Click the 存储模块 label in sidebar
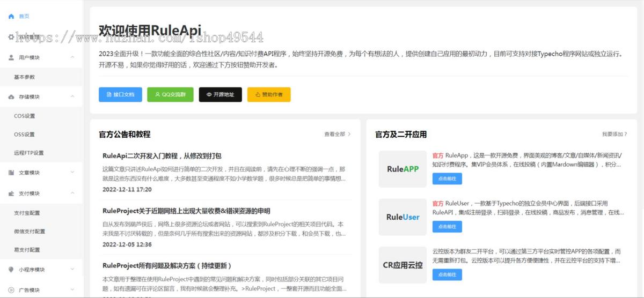Screen dimensions: 644x298 tap(29, 97)
